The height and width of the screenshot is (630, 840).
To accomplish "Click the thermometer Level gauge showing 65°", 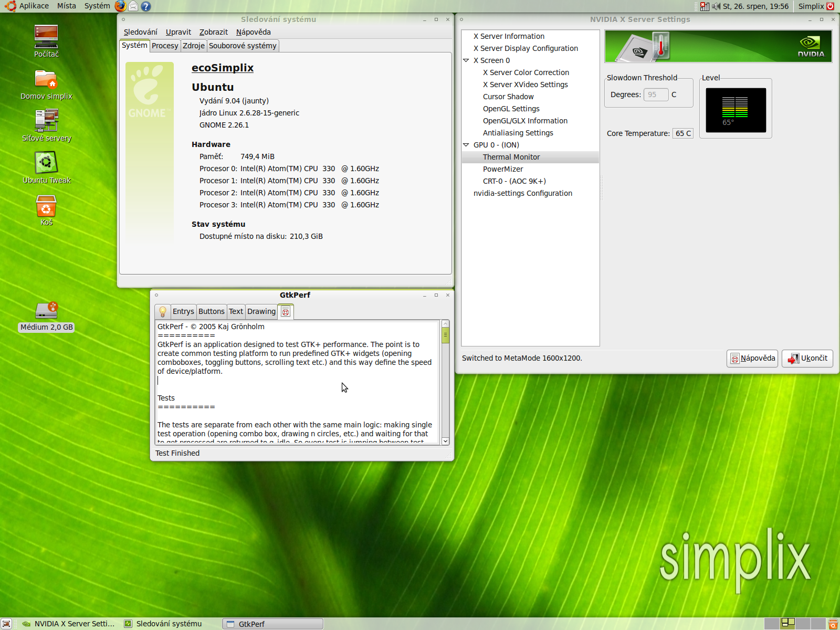I will tap(736, 110).
